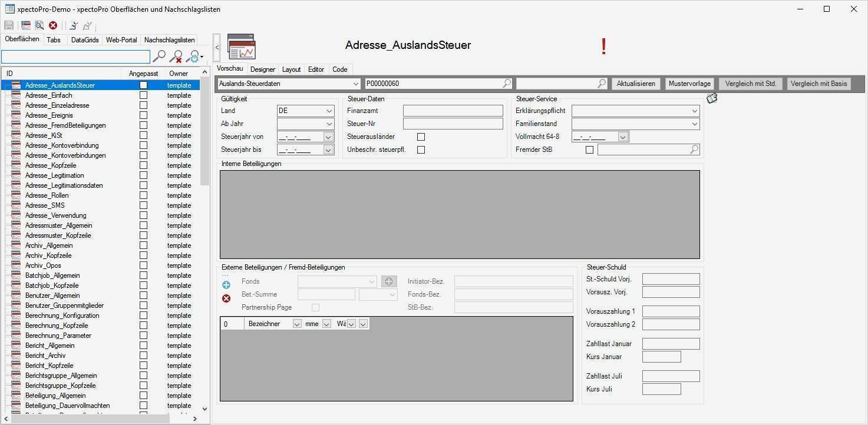Viewport: 868px width, 425px height.
Task: Click the Fremder StB lookup magnifier
Action: tap(695, 150)
